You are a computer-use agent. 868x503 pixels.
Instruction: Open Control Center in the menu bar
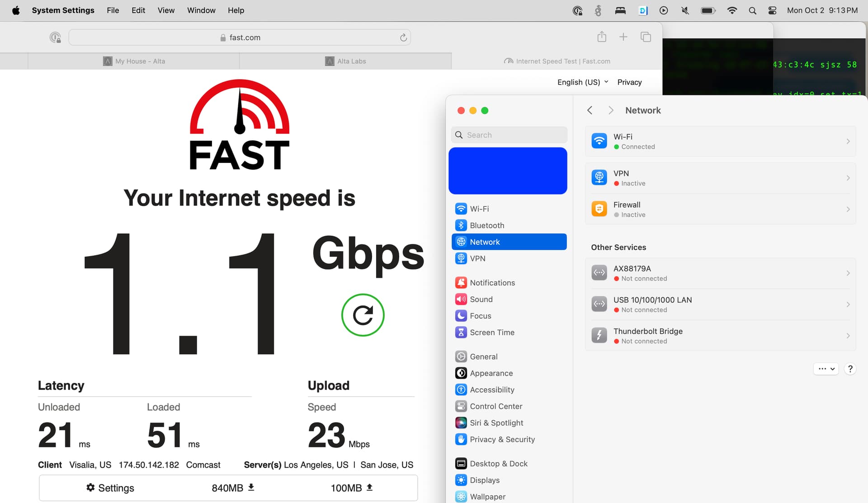click(x=772, y=10)
